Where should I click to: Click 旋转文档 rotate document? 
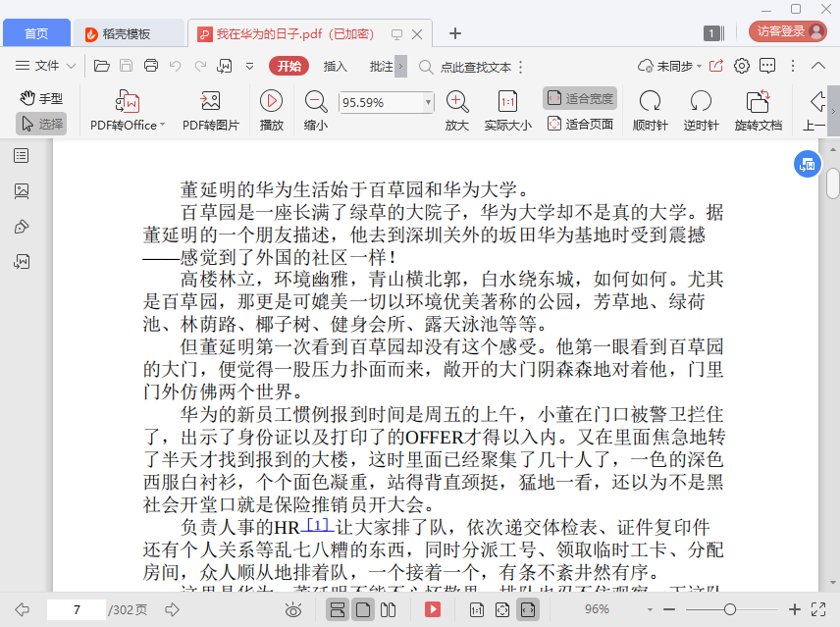click(758, 111)
